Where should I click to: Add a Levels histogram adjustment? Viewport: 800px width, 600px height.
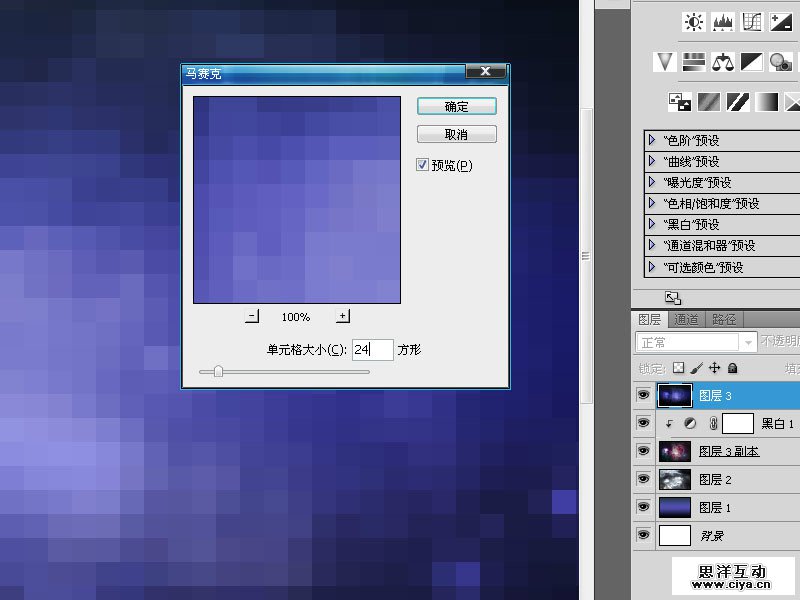[723, 22]
